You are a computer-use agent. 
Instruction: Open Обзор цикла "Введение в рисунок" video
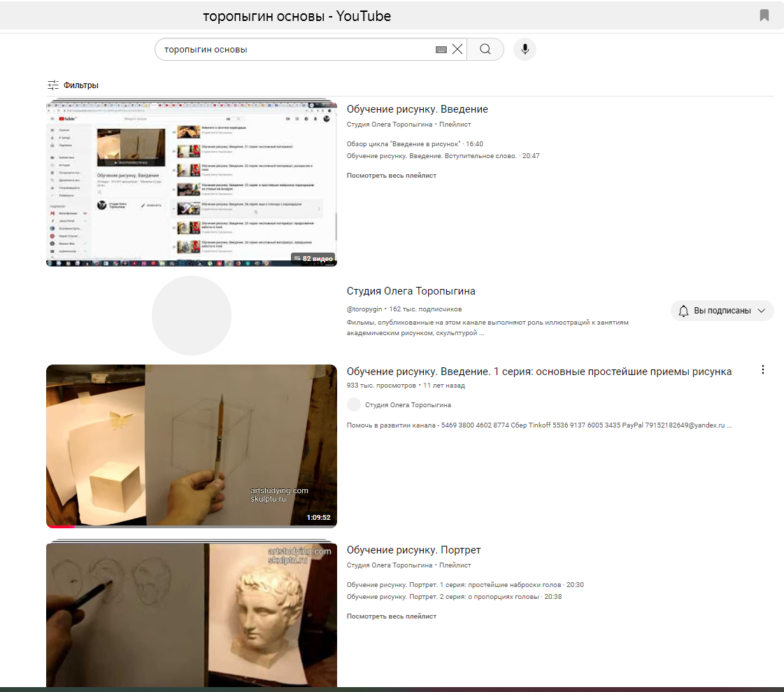point(415,143)
